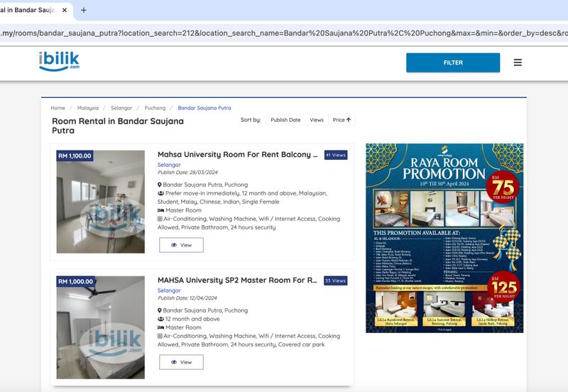The width and height of the screenshot is (568, 392).
Task: Select the Selangor breadcrumb
Action: click(121, 108)
